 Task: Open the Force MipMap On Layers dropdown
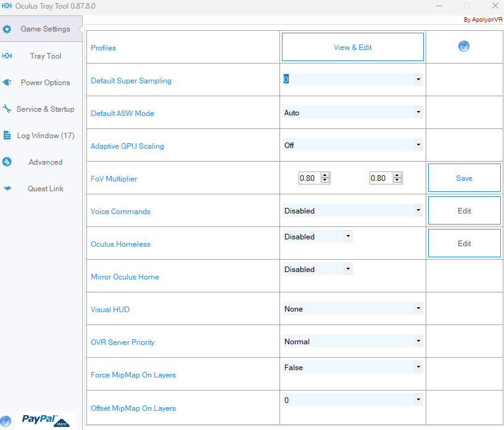[418, 367]
